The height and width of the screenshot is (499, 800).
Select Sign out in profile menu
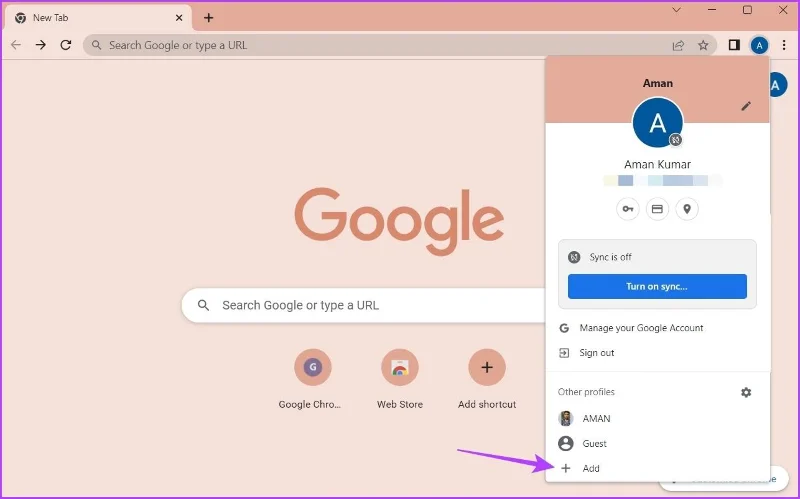tap(657, 353)
